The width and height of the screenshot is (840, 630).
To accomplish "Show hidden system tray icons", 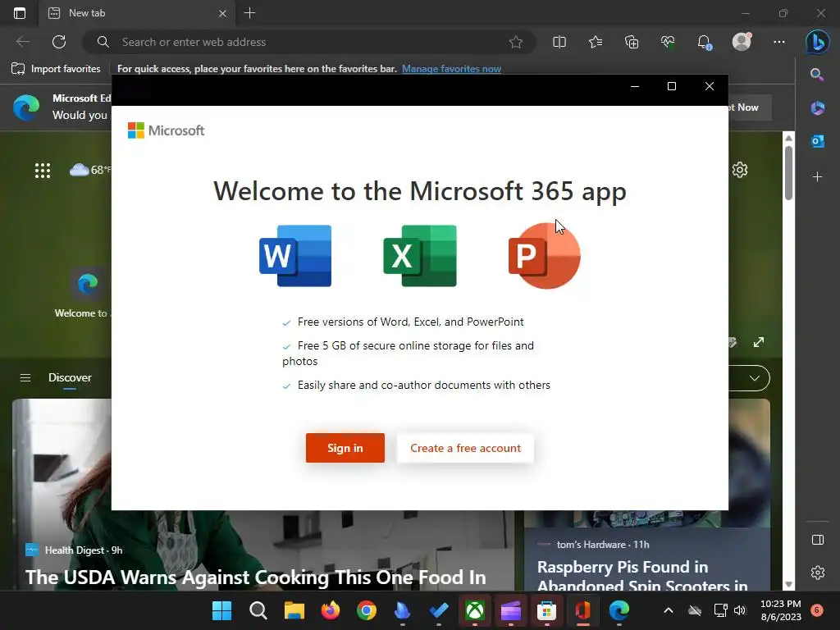I will 668,610.
